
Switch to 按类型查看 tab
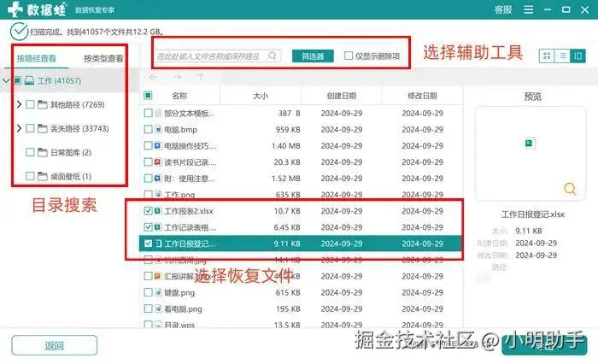[x=103, y=58]
